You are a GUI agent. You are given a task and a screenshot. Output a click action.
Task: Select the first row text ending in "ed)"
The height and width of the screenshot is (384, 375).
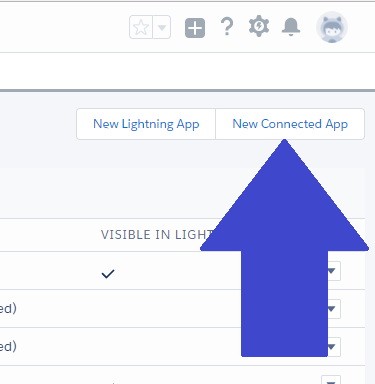[8, 309]
